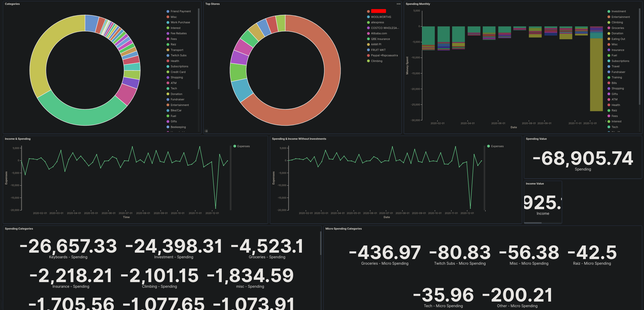Click the Categories legend scrollbar
This screenshot has width=644, height=310.
point(199,49)
